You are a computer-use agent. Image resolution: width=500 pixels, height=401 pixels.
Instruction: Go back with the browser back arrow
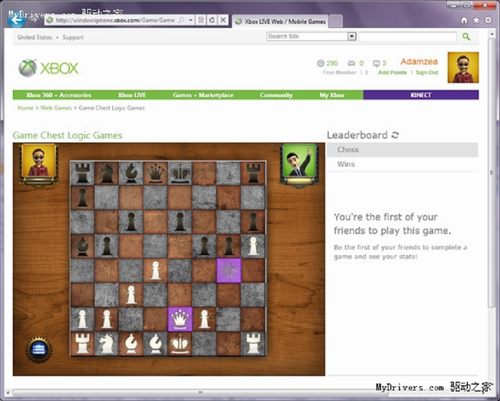coord(17,20)
